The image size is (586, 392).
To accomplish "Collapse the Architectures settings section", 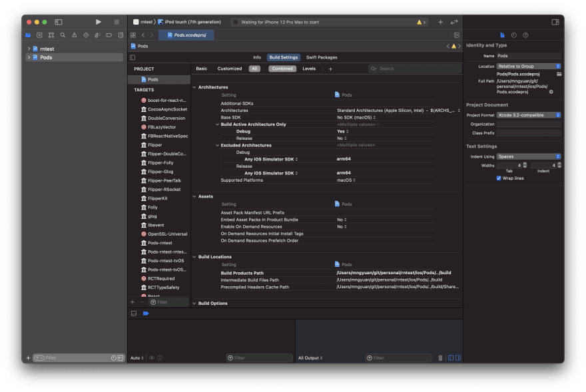I will click(x=194, y=87).
